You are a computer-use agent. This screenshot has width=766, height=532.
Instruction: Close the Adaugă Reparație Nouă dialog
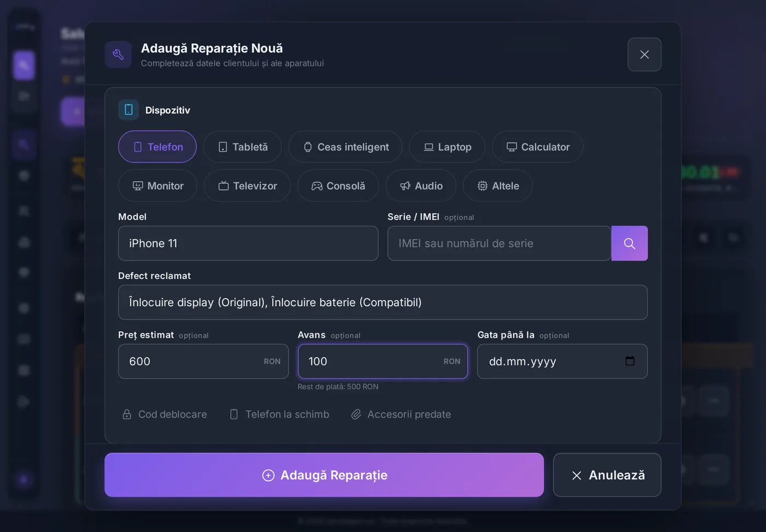tap(644, 55)
